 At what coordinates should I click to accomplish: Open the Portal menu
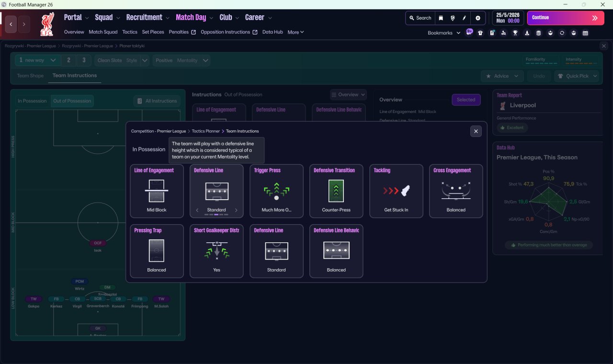coord(76,17)
